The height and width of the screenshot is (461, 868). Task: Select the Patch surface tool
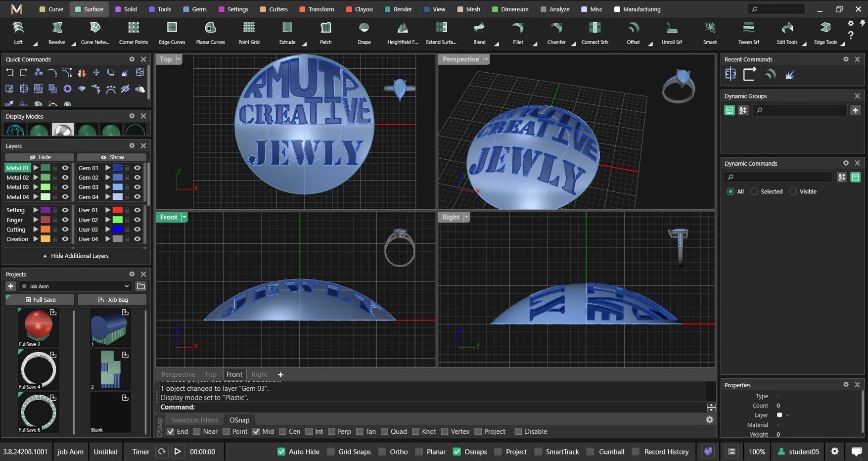(326, 33)
